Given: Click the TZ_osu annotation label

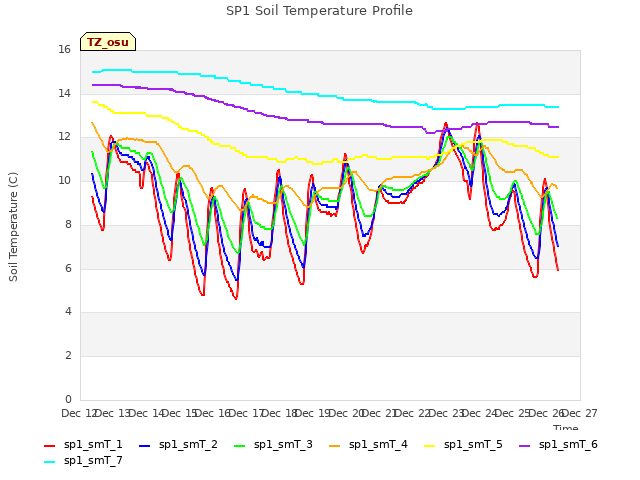Looking at the screenshot, I should point(108,42).
